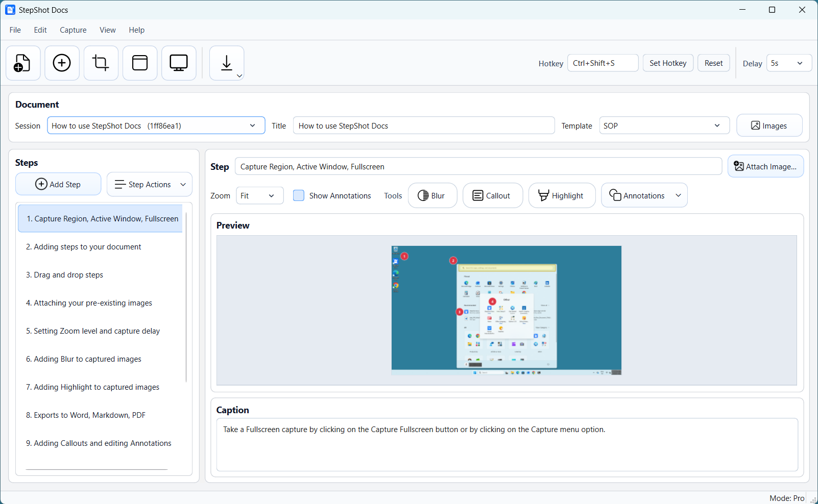Open the Edit menu
Image resolution: width=818 pixels, height=504 pixels.
[x=40, y=30]
